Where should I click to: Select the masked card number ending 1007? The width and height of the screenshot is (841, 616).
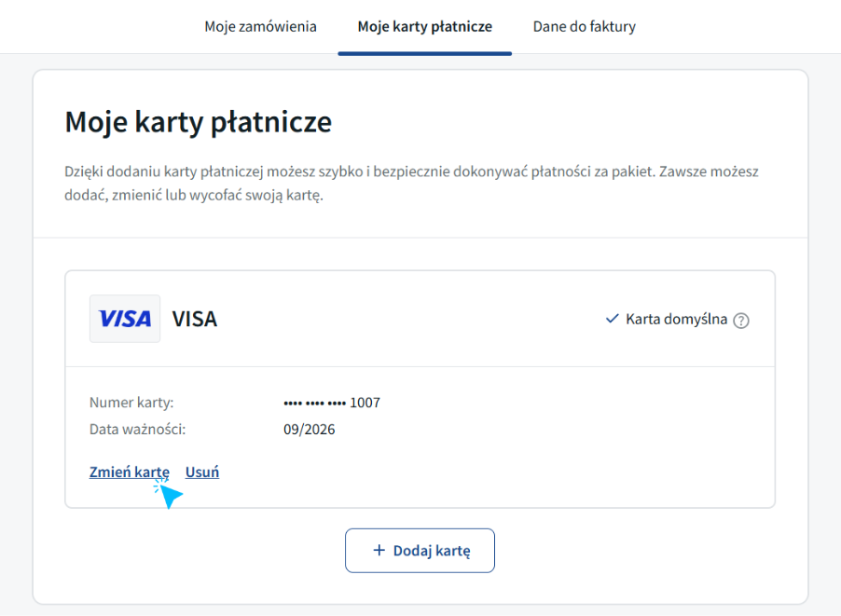point(332,403)
